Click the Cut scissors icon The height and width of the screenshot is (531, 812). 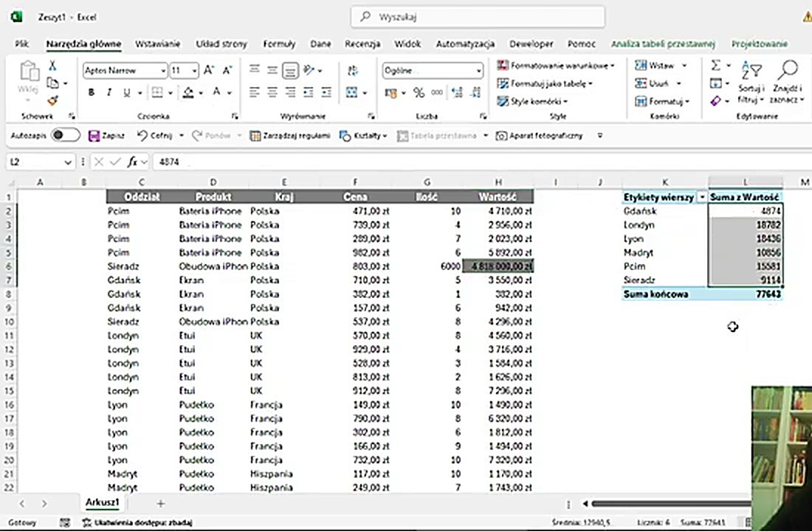(52, 66)
